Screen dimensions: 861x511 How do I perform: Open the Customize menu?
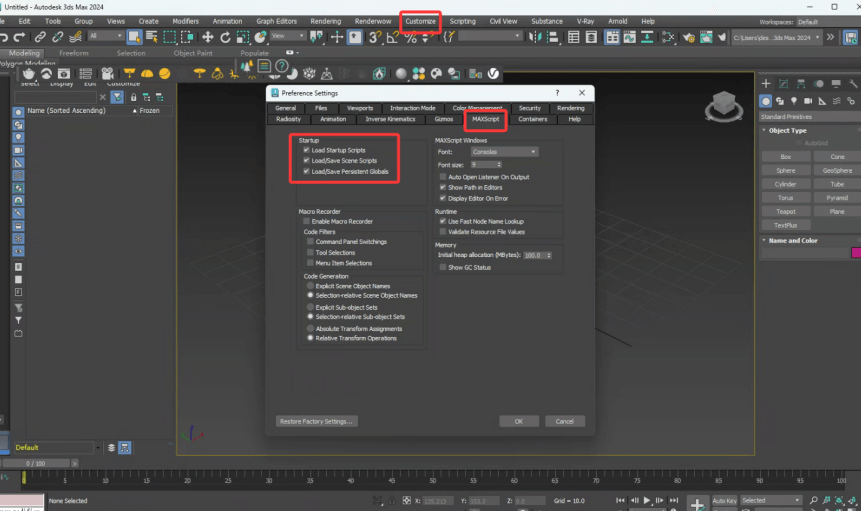[x=421, y=21]
